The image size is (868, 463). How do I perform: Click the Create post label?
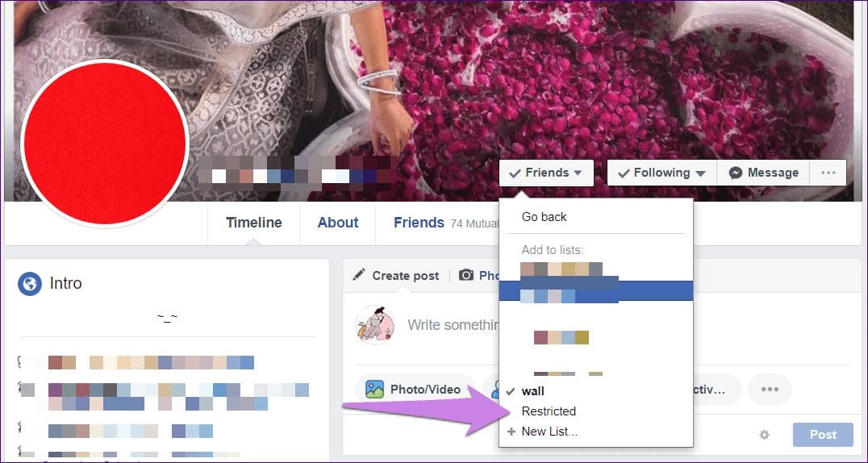pyautogui.click(x=405, y=276)
